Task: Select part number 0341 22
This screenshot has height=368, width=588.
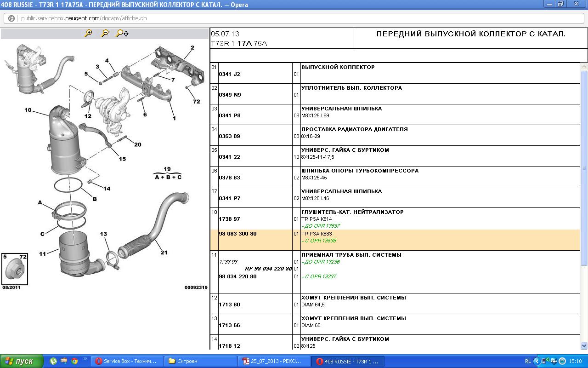Action: coord(229,157)
